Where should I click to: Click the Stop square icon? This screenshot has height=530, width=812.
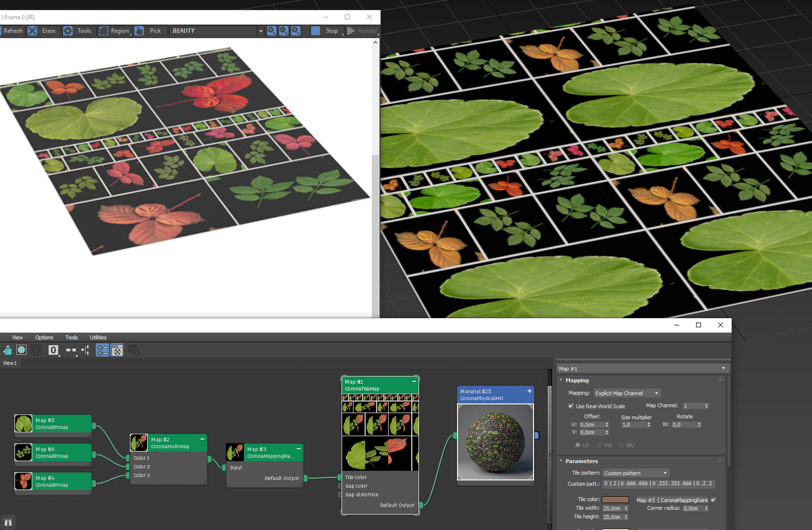[x=316, y=31]
